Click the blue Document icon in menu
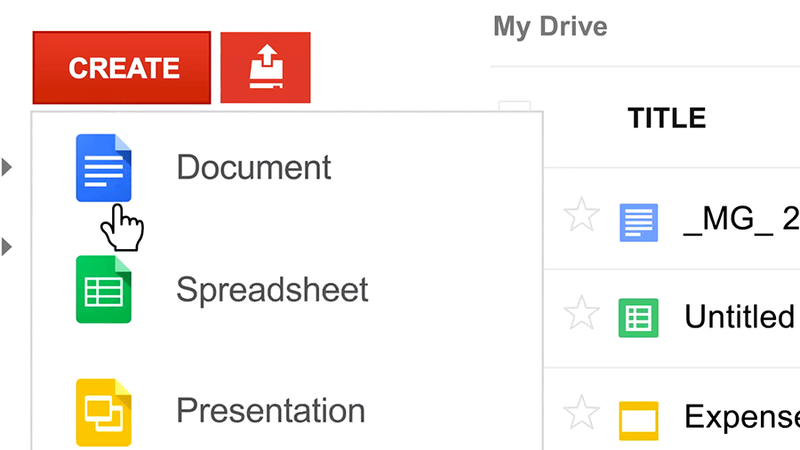This screenshot has width=800, height=450. 104,168
